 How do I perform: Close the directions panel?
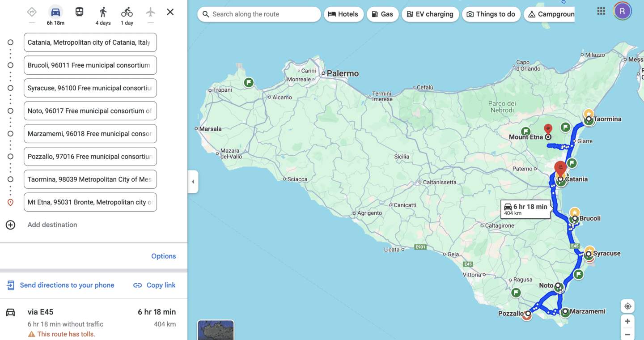pos(170,12)
